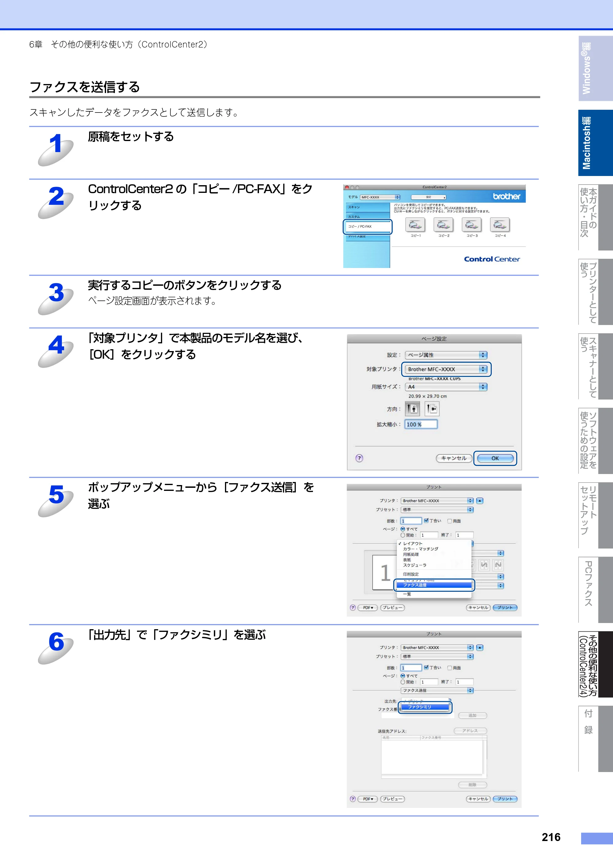
Task: Open the 対象プリンタ Brother MFC-XXXX dropdown
Action: click(446, 369)
